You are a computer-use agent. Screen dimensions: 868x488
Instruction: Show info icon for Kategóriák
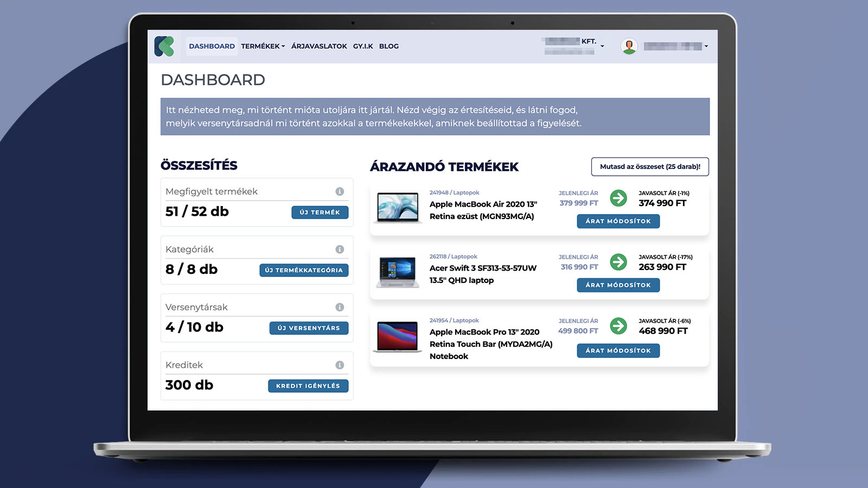pos(340,249)
